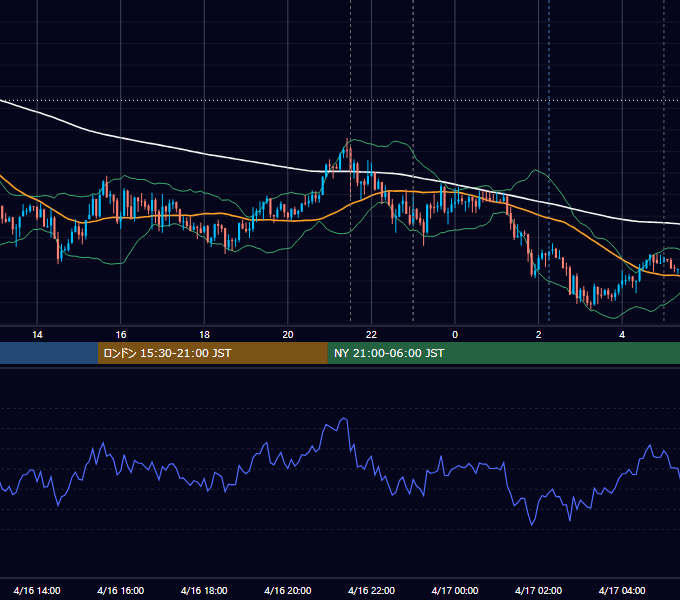Click the 2 hour label on price chart axis
The image size is (680, 600).
pyautogui.click(x=539, y=335)
